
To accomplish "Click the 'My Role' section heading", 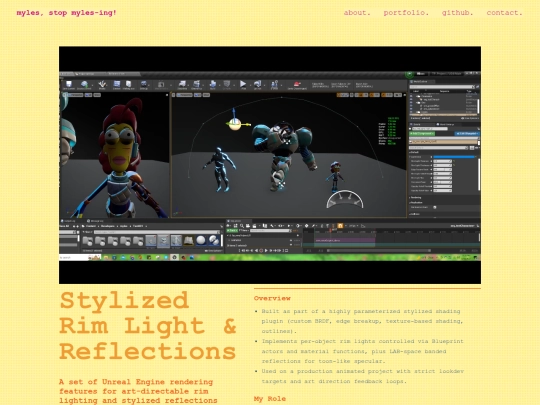I will [x=270, y=399].
